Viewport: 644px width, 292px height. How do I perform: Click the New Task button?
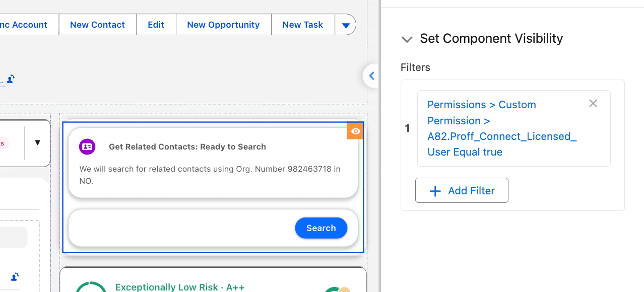click(302, 25)
